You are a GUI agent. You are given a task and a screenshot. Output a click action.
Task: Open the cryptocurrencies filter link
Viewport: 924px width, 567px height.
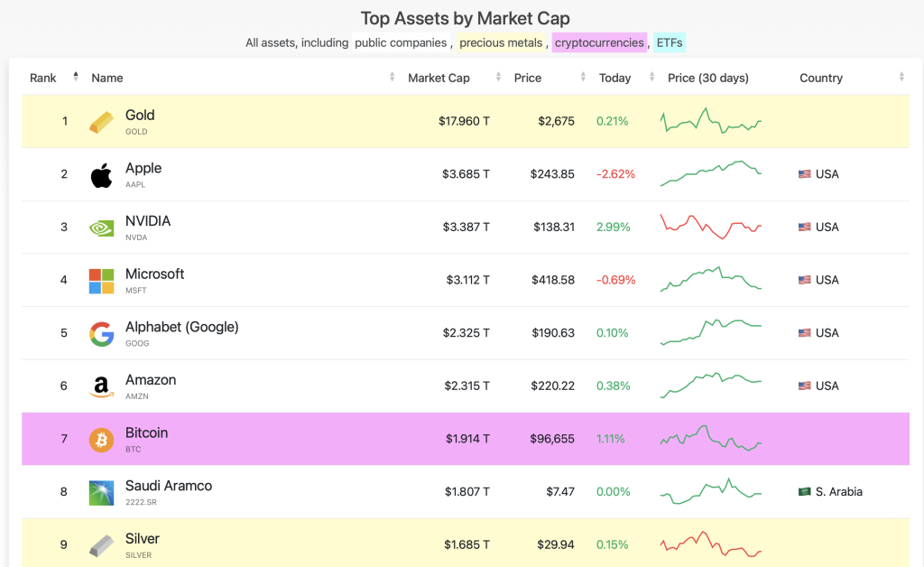[x=599, y=42]
